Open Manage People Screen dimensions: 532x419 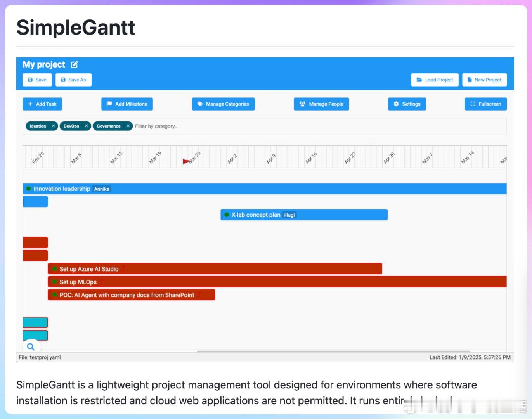tap(321, 104)
